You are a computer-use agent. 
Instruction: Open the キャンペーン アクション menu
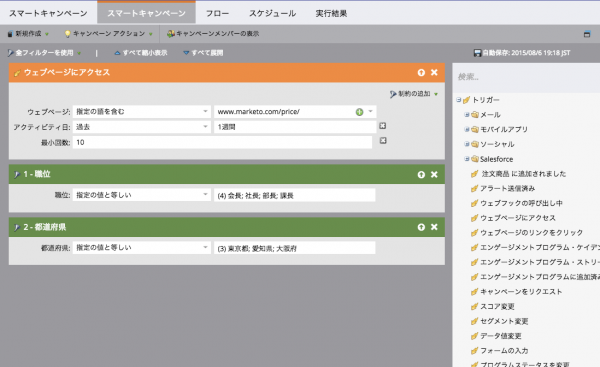(109, 34)
